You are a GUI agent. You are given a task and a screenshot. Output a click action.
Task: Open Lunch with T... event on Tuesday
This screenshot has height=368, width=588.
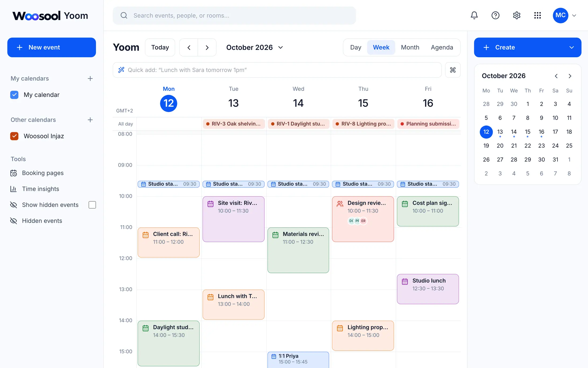[234, 304]
